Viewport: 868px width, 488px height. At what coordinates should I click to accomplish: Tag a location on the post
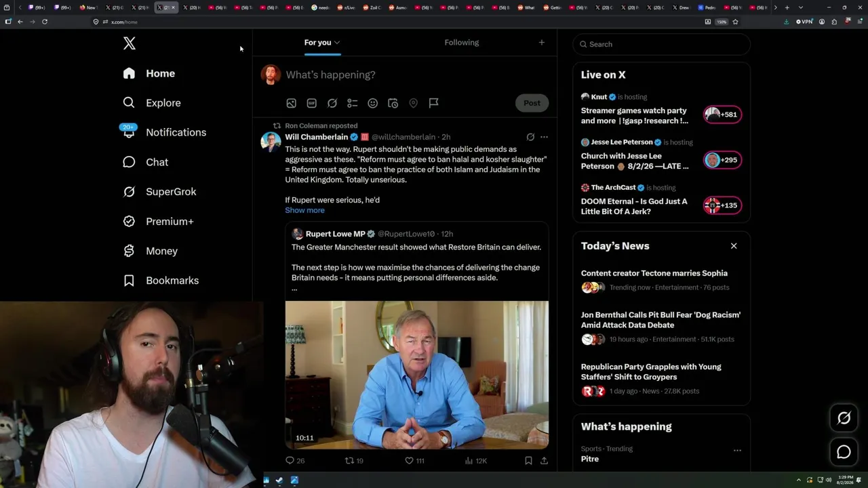tap(413, 103)
